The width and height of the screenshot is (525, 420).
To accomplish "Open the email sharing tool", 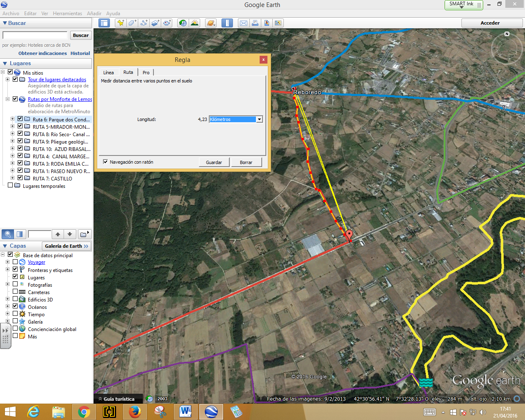I will coord(243,23).
